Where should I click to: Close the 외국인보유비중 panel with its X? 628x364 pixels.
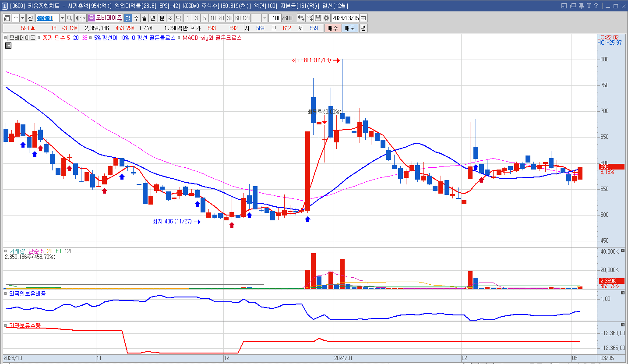623,293
